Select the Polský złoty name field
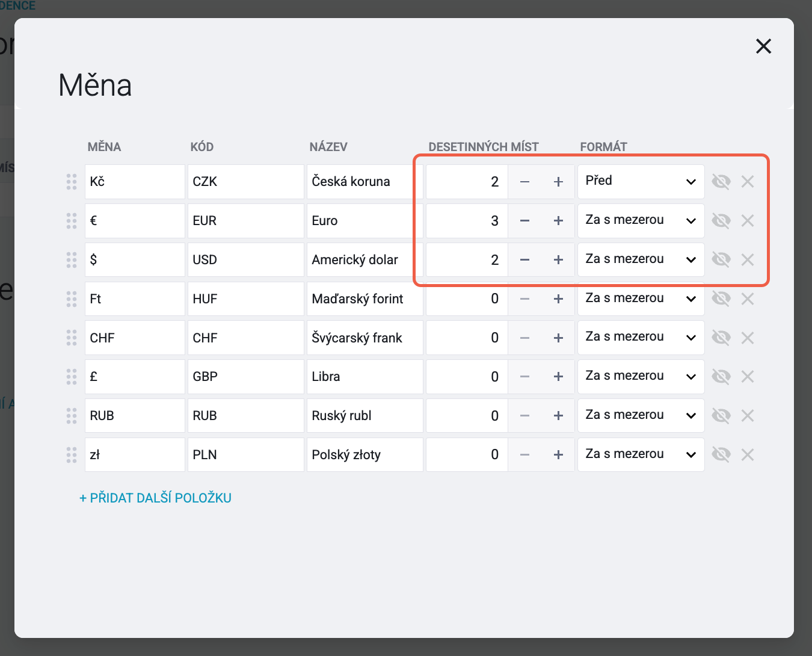This screenshot has height=656, width=812. pyautogui.click(x=364, y=454)
